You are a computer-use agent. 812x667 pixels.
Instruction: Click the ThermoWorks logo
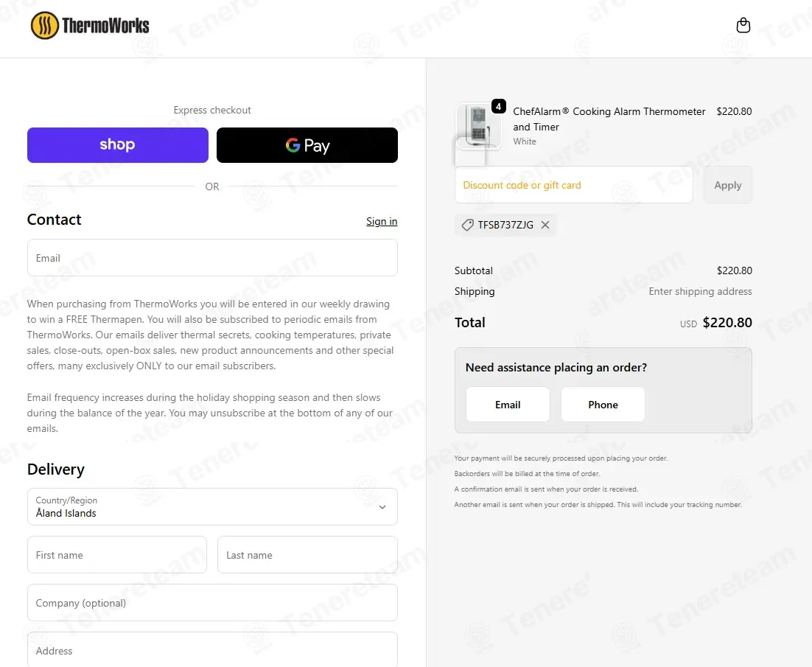click(90, 25)
